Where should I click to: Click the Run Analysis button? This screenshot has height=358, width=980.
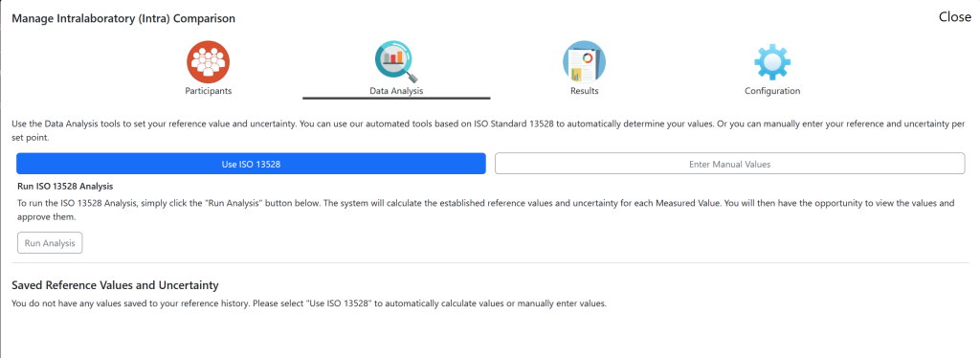50,243
